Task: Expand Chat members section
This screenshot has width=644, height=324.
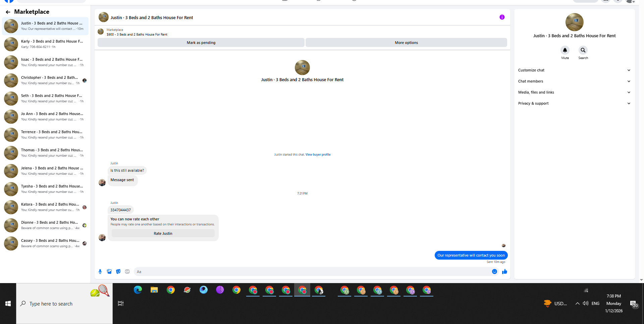Action: 574,81
